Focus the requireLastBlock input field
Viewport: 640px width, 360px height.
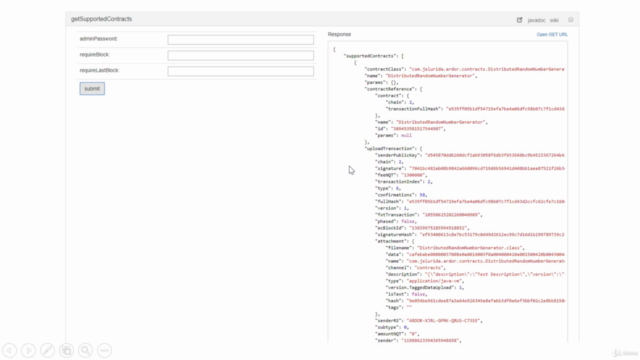click(x=240, y=71)
